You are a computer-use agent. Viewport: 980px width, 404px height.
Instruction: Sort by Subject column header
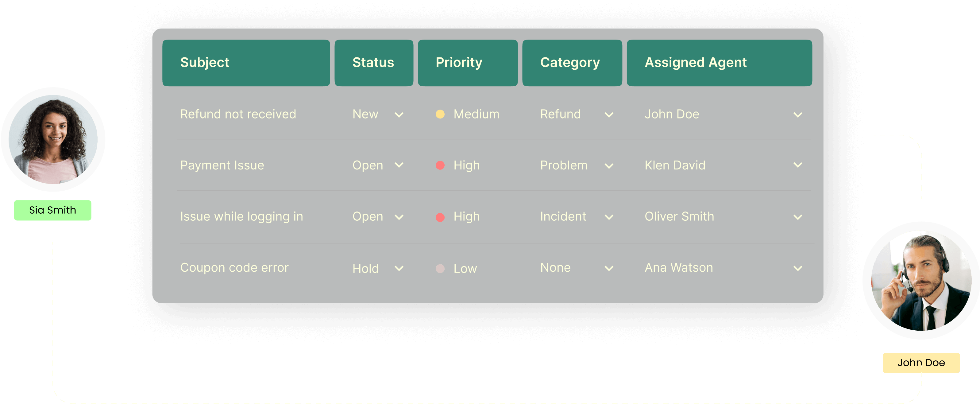pyautogui.click(x=246, y=63)
